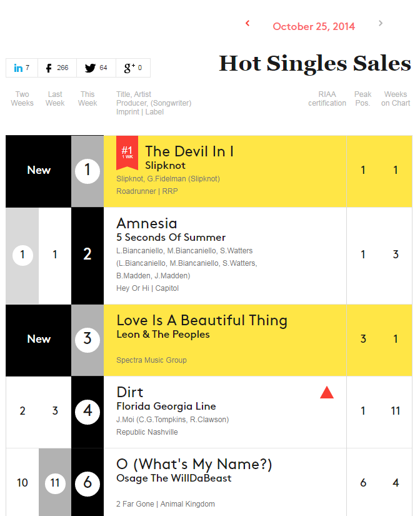Go to next chart week arrow
The height and width of the screenshot is (516, 420).
coord(381,23)
